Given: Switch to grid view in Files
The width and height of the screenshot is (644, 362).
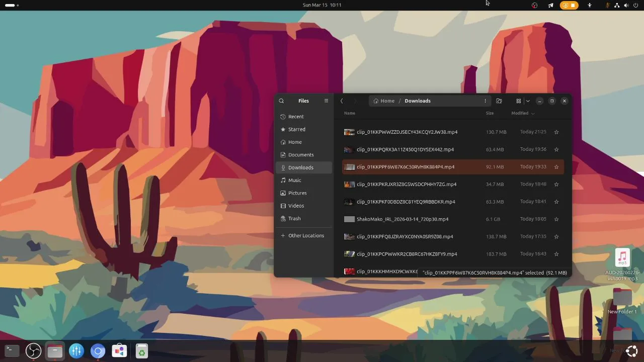Looking at the screenshot, I should tap(518, 101).
